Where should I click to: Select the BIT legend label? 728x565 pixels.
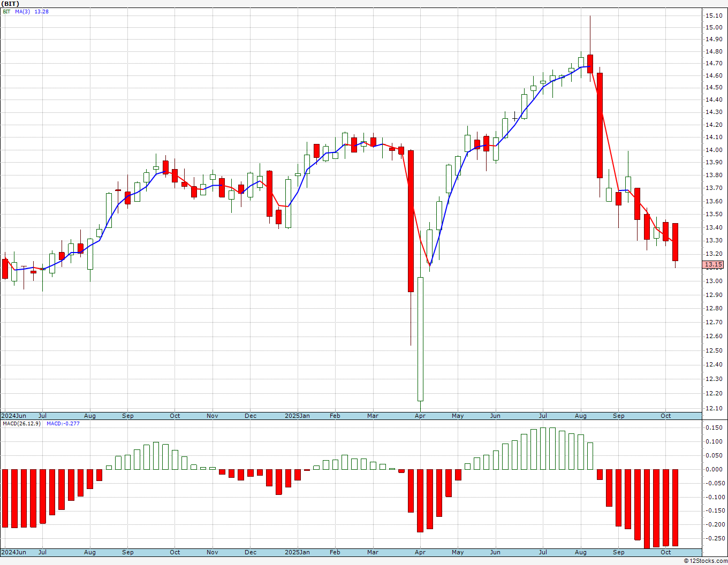click(6, 11)
